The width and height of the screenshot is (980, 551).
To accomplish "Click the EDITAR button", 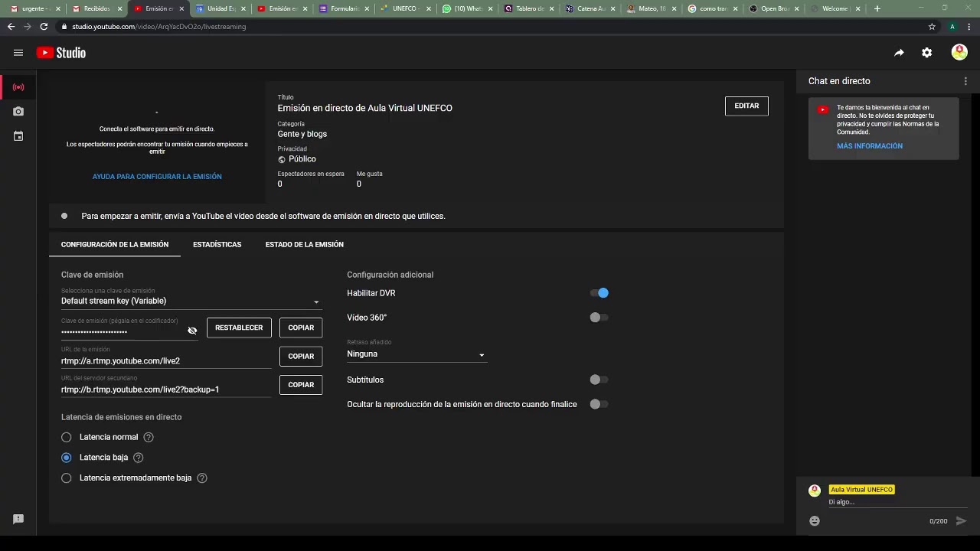I will click(x=746, y=106).
